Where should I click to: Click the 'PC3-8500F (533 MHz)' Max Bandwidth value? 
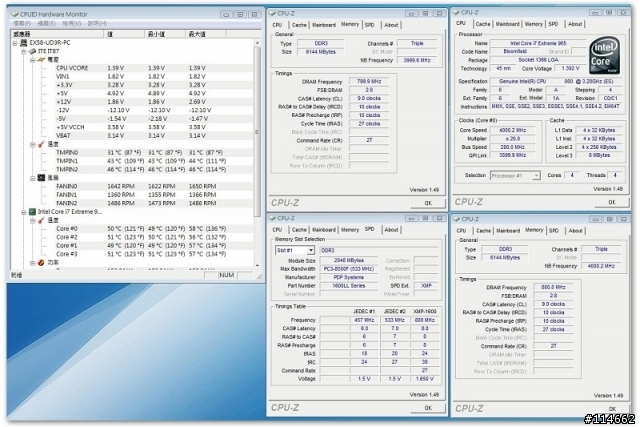(x=349, y=269)
